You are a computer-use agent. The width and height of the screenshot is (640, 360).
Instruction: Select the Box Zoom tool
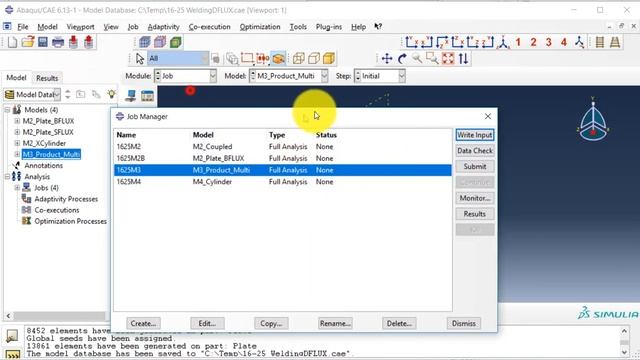tap(432, 59)
